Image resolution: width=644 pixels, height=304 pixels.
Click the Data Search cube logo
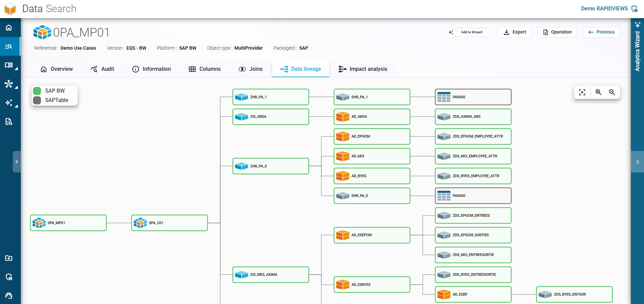click(x=10, y=9)
